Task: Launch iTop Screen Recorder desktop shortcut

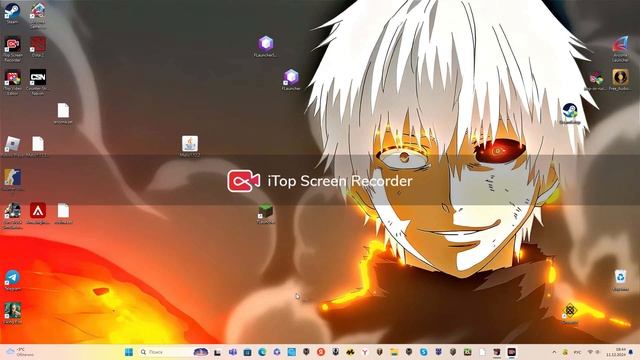Action: [x=12, y=48]
